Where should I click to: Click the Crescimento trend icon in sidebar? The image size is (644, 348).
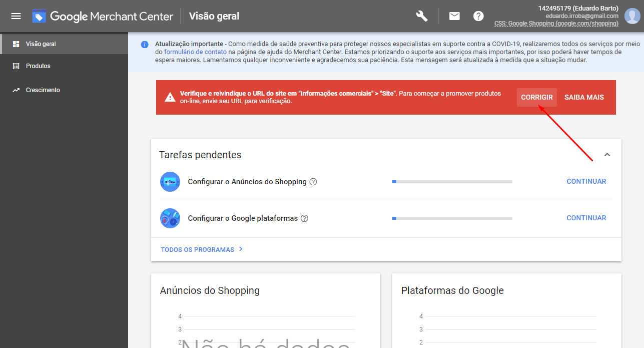(16, 90)
